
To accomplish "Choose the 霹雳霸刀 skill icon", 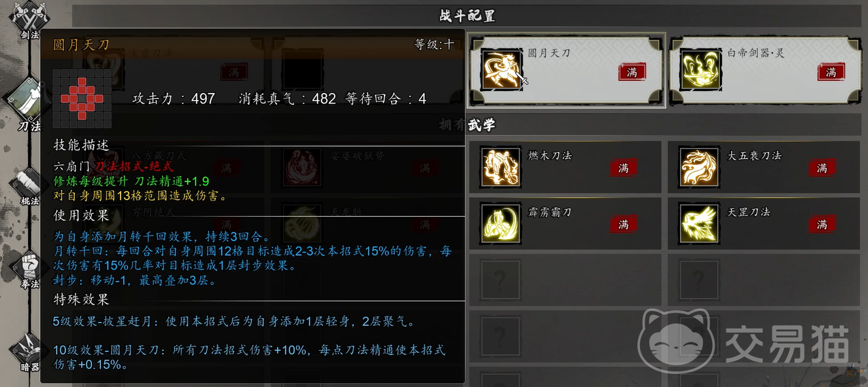I will 500,224.
